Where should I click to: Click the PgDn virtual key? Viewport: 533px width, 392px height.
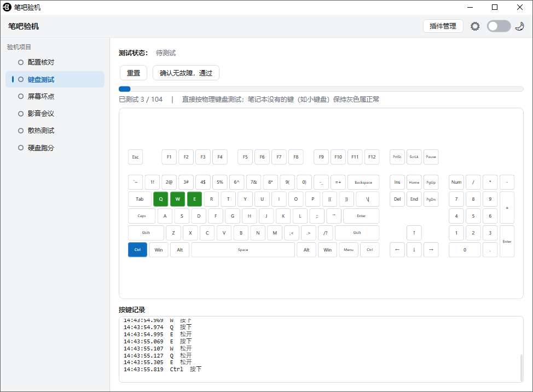[x=431, y=199]
